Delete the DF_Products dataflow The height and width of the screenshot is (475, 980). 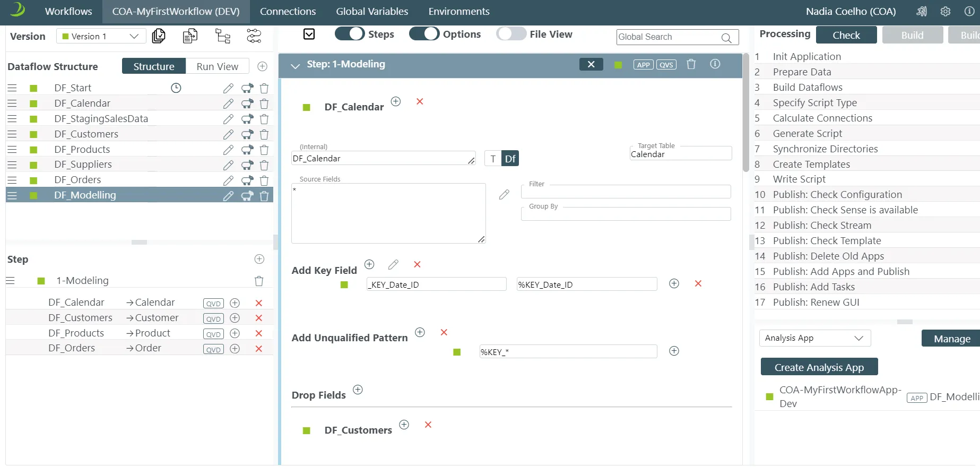[264, 150]
